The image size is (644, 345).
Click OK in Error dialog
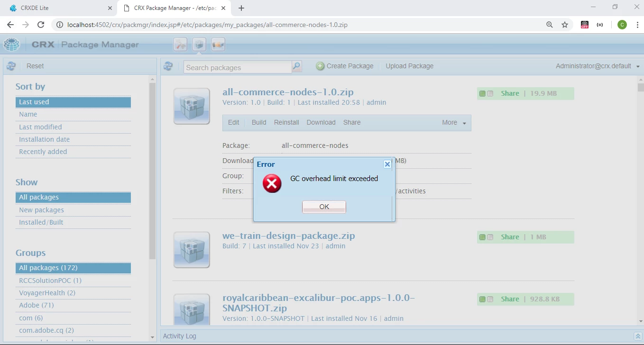coord(324,207)
